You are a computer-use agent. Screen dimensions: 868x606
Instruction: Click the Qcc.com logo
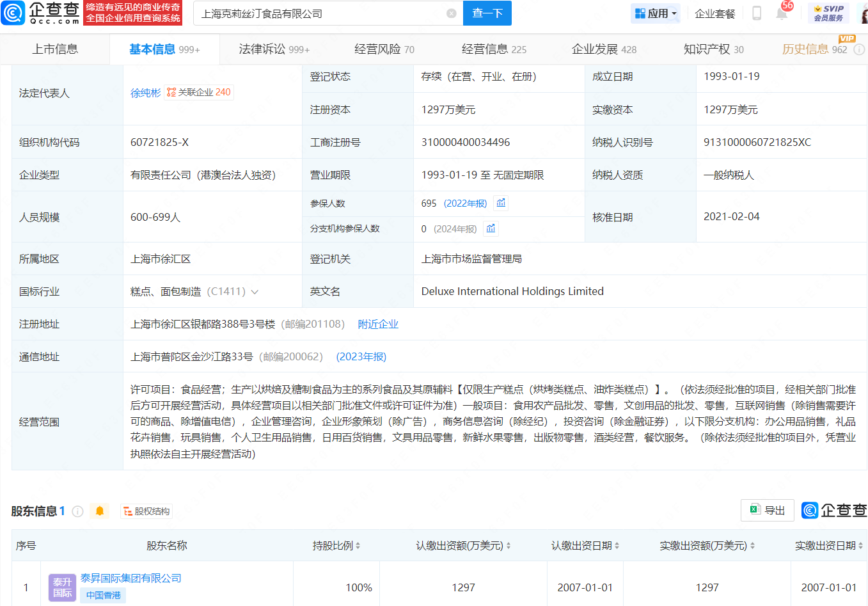(x=41, y=13)
